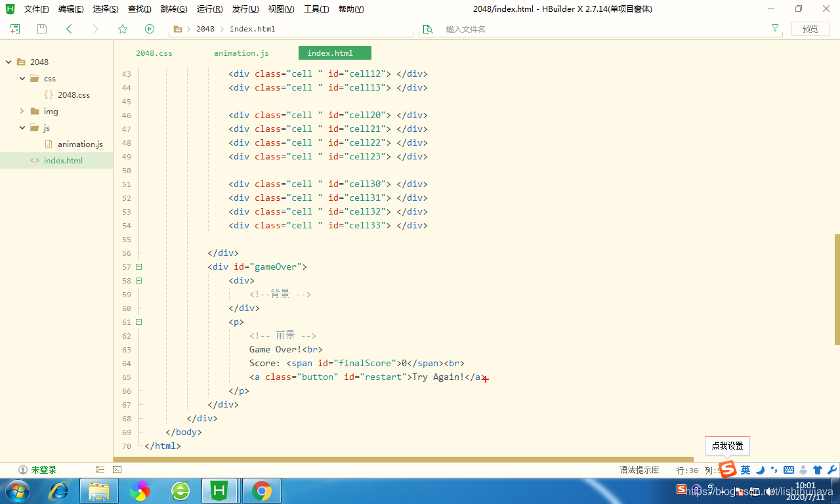Open the 帮助(Y) menu

351,9
